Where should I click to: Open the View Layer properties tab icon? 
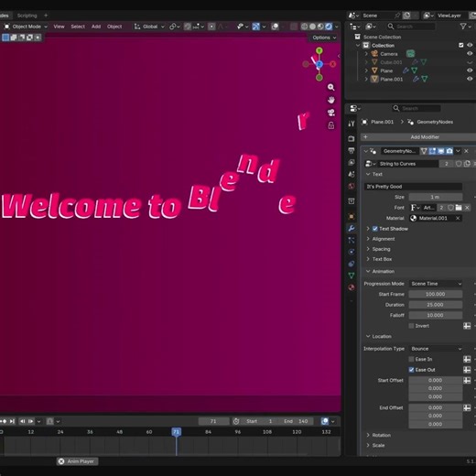352,162
